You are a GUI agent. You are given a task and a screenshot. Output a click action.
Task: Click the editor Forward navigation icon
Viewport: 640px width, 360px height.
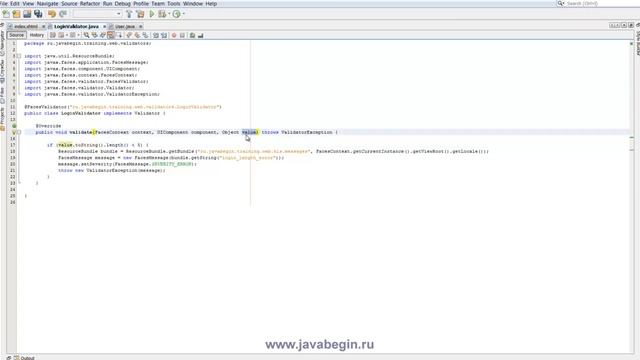coord(73,36)
